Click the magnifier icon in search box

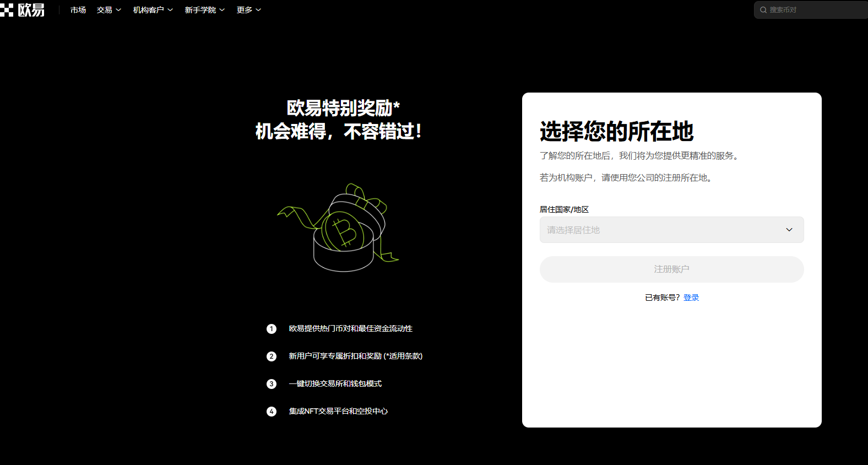point(763,10)
